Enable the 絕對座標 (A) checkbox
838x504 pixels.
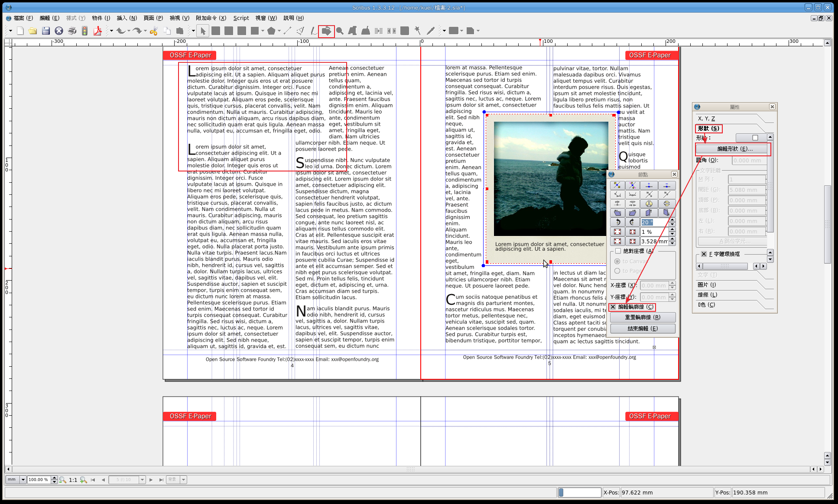(x=618, y=251)
